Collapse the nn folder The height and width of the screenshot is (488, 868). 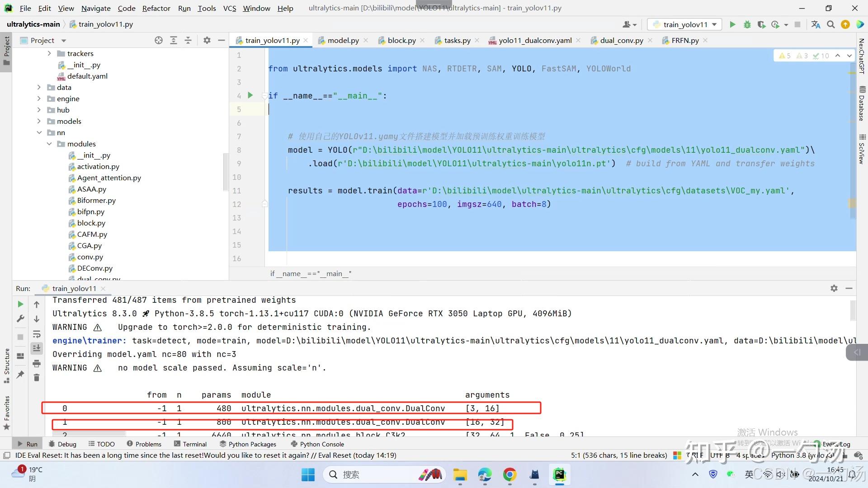point(39,132)
